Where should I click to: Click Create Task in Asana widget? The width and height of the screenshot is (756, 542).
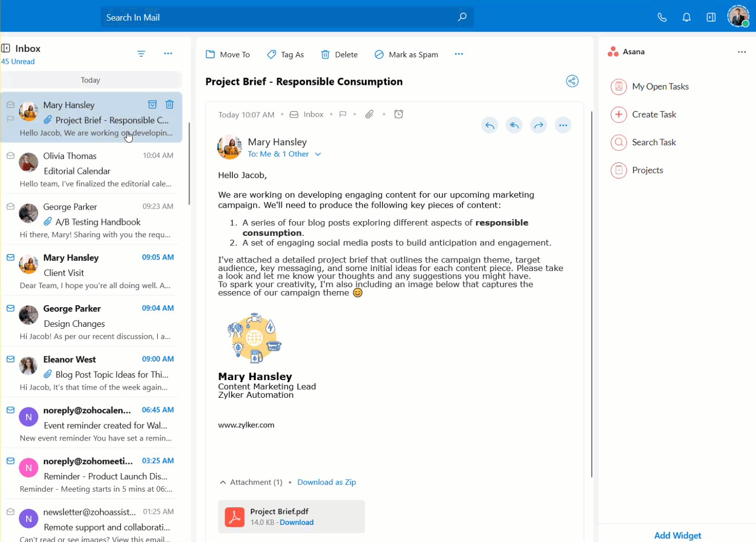[644, 115]
